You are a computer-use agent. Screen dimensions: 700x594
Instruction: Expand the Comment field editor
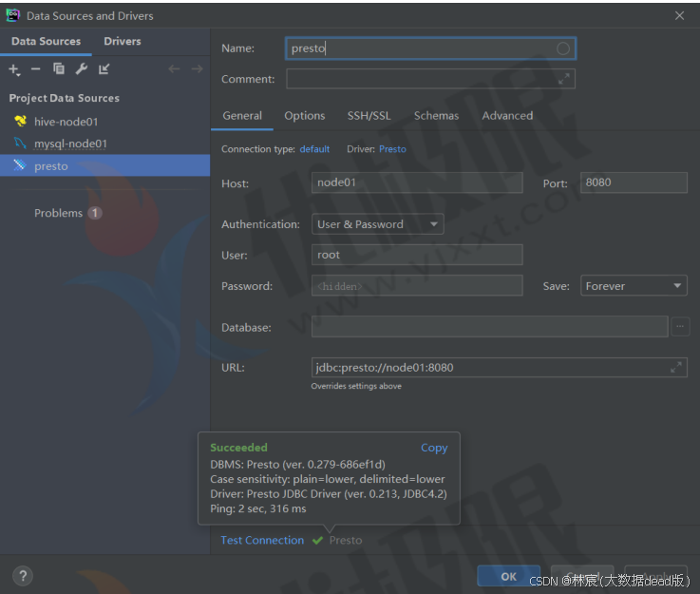564,79
